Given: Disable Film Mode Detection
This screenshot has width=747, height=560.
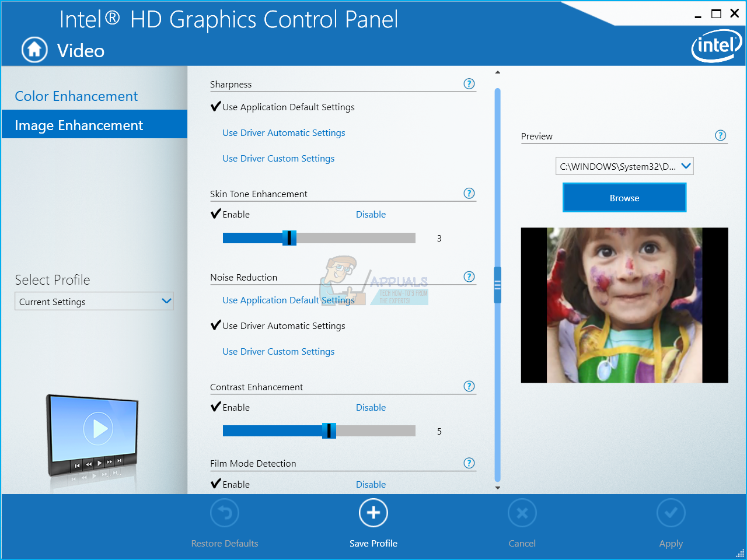Looking at the screenshot, I should point(371,485).
